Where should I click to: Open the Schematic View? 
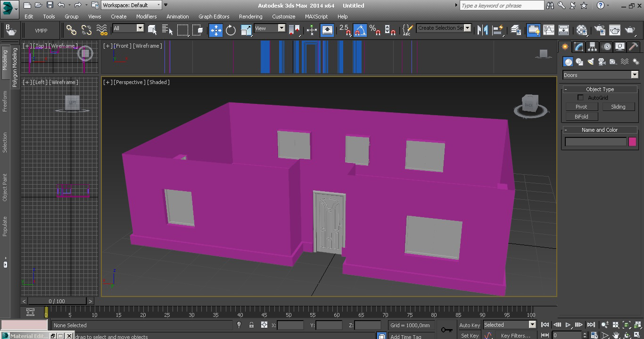564,30
